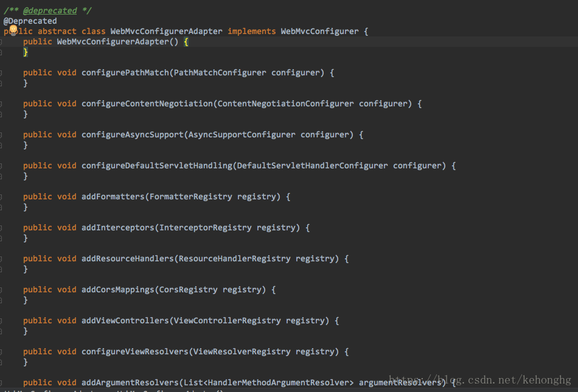The height and width of the screenshot is (392, 578).
Task: Click the PathMatchConfigurer parameter type
Action: (x=220, y=73)
